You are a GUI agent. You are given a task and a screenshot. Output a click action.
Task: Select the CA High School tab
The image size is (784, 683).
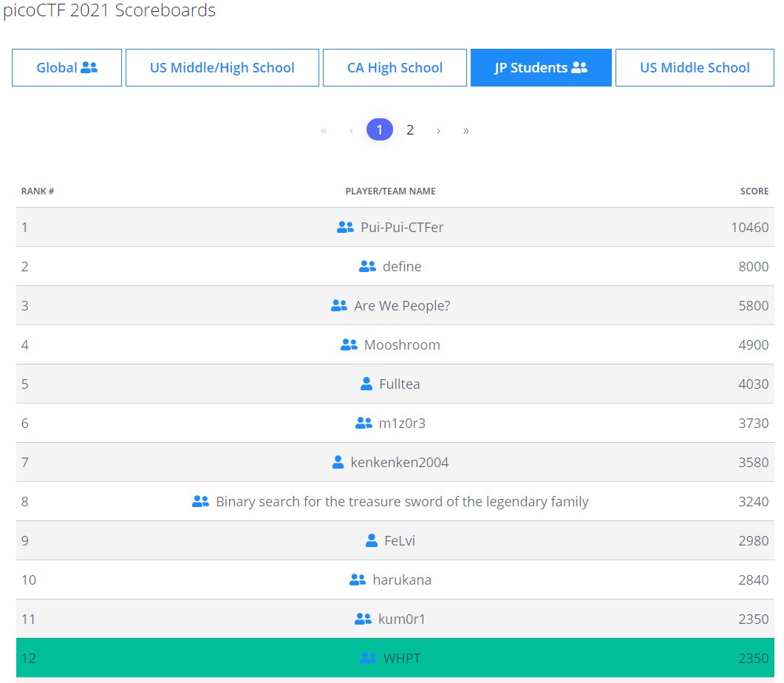[395, 67]
